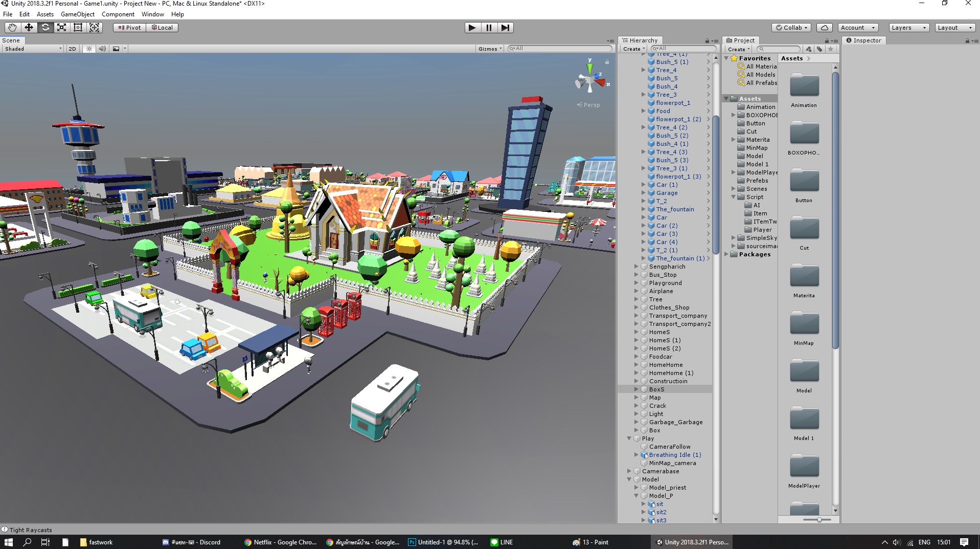Toggle scene lighting icon

[x=89, y=49]
